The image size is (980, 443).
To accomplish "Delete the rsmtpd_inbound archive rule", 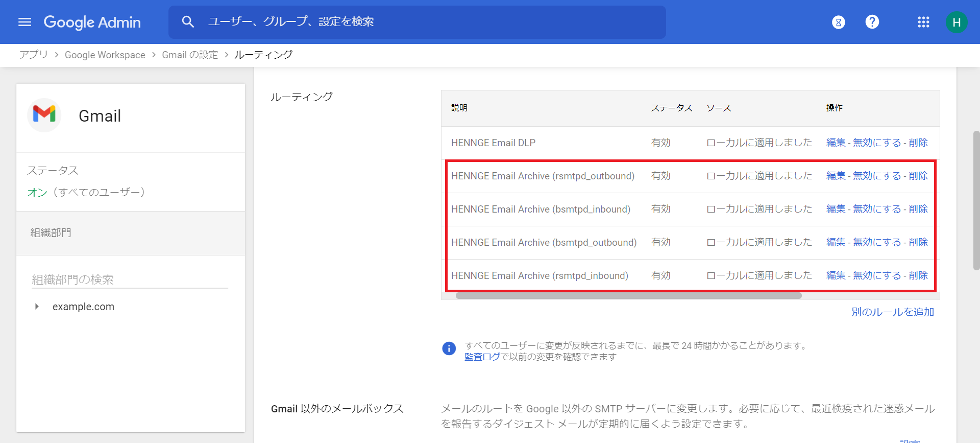I will 918,275.
